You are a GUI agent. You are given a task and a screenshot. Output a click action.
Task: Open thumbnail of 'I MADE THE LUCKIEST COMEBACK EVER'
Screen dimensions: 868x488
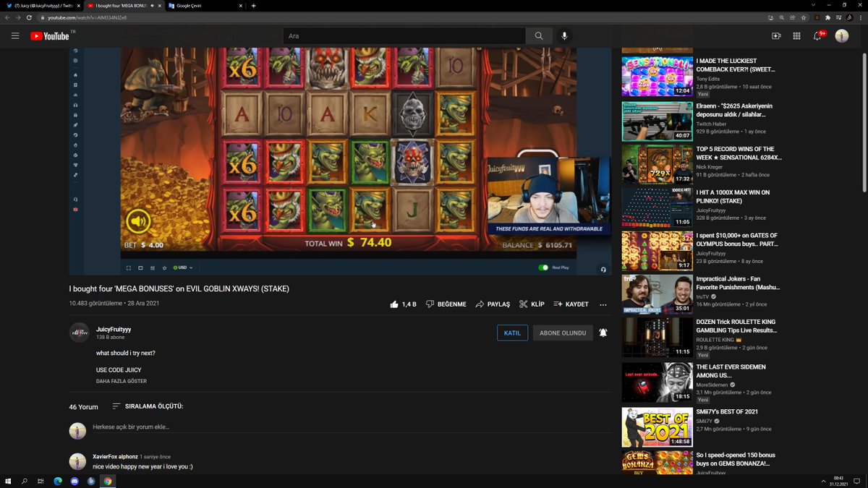pos(657,76)
